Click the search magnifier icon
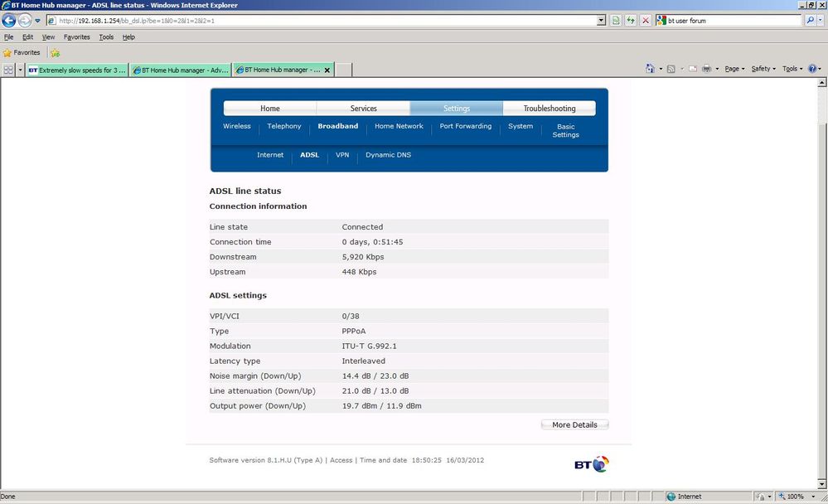The height and width of the screenshot is (504, 828). (810, 21)
